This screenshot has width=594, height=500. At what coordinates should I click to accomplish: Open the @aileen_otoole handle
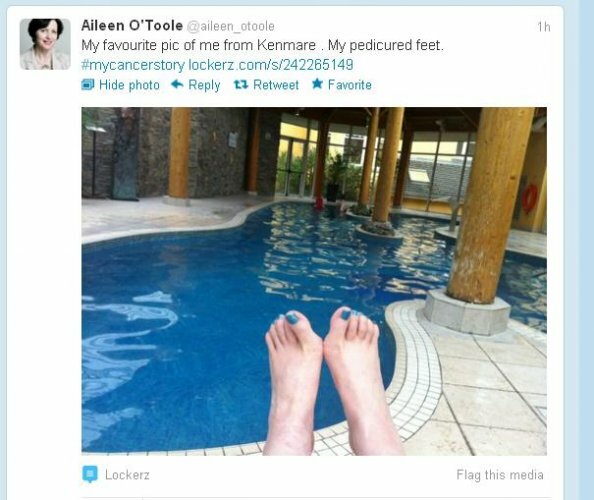(x=231, y=26)
